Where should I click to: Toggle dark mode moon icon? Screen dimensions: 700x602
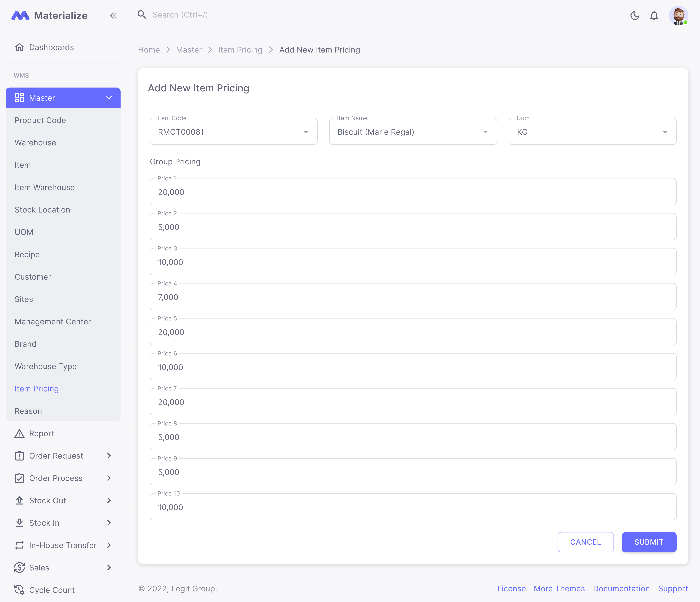tap(635, 16)
